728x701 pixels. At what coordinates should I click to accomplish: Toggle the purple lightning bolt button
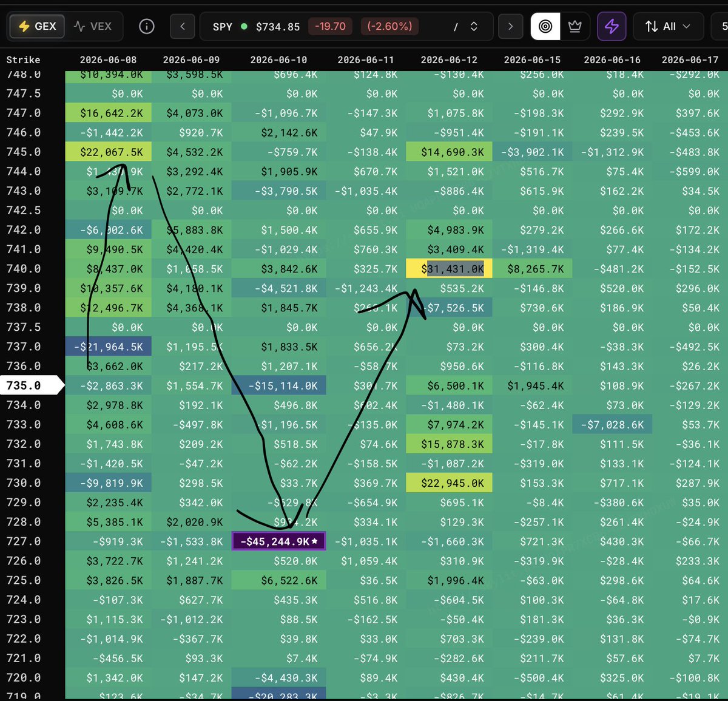pyautogui.click(x=612, y=26)
